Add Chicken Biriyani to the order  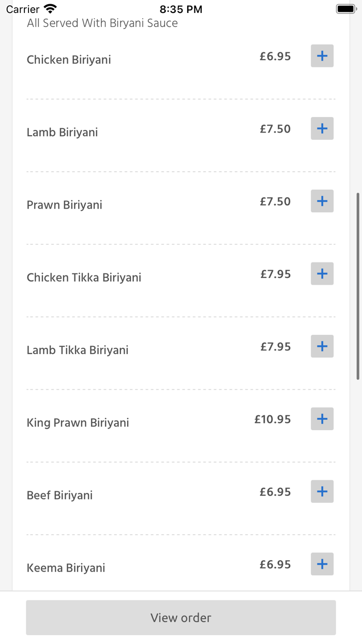[x=322, y=55]
